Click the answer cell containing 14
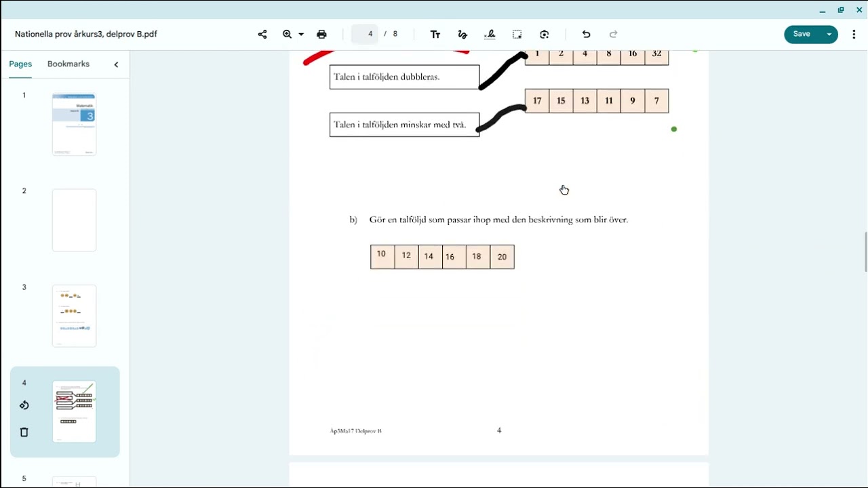The height and width of the screenshot is (488, 868). (x=430, y=257)
